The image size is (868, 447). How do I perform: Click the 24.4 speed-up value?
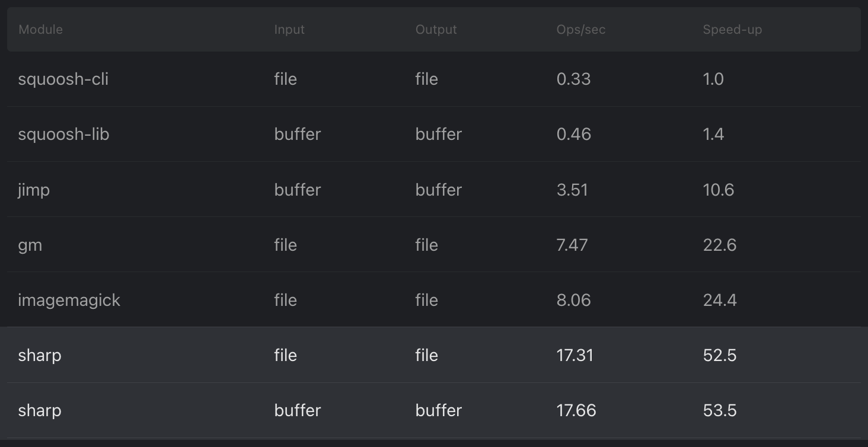point(720,301)
